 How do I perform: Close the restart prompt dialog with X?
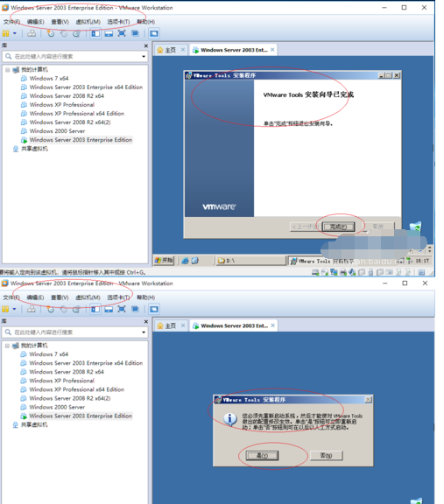[x=368, y=400]
